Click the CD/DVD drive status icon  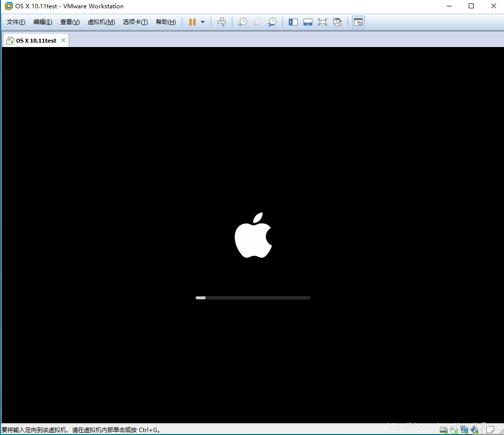click(454, 430)
